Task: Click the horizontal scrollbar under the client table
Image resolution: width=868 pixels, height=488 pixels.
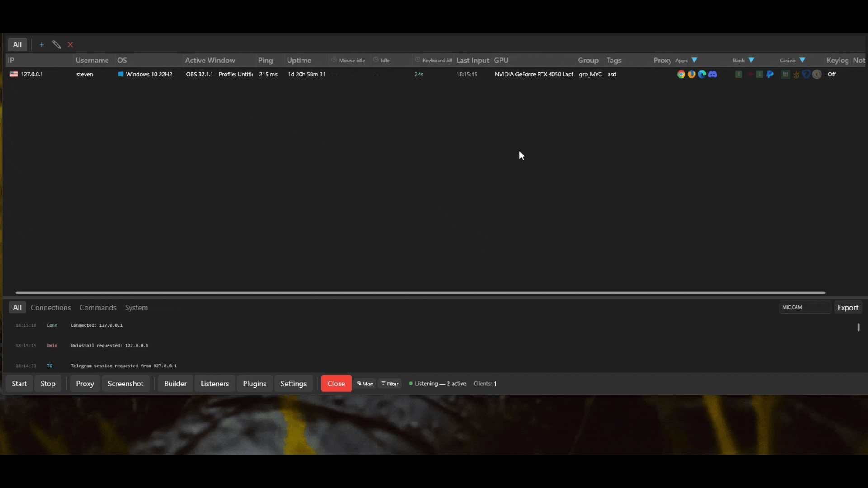Action: [420, 293]
